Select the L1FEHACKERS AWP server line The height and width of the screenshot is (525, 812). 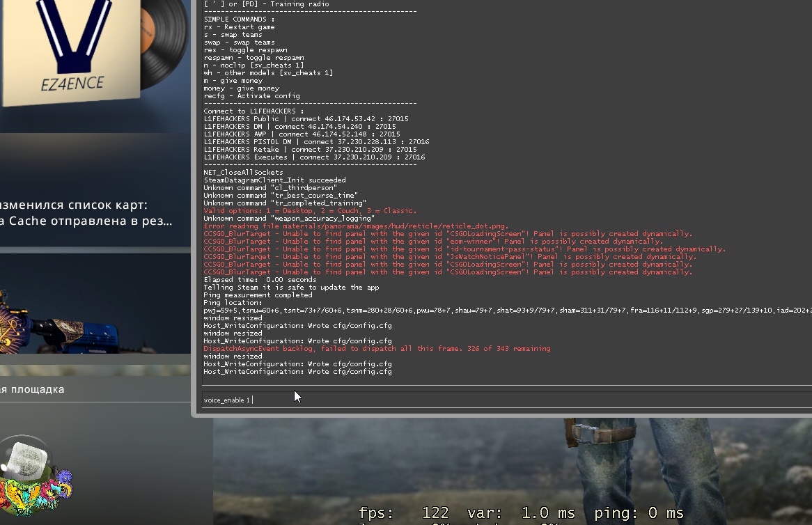302,134
